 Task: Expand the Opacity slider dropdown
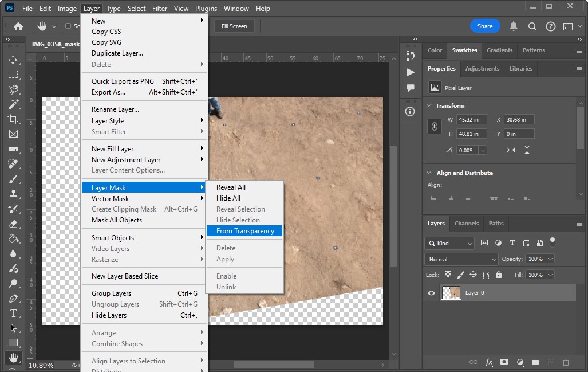[x=550, y=259]
